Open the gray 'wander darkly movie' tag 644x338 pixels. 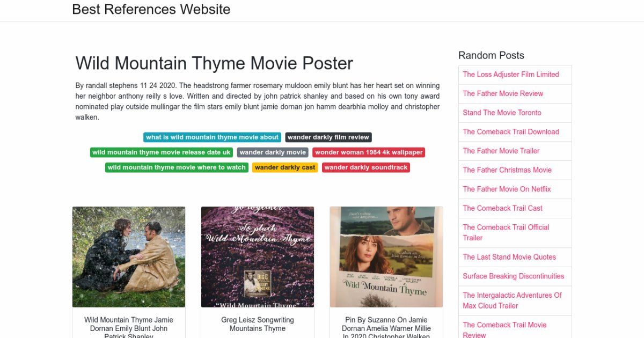[273, 152]
